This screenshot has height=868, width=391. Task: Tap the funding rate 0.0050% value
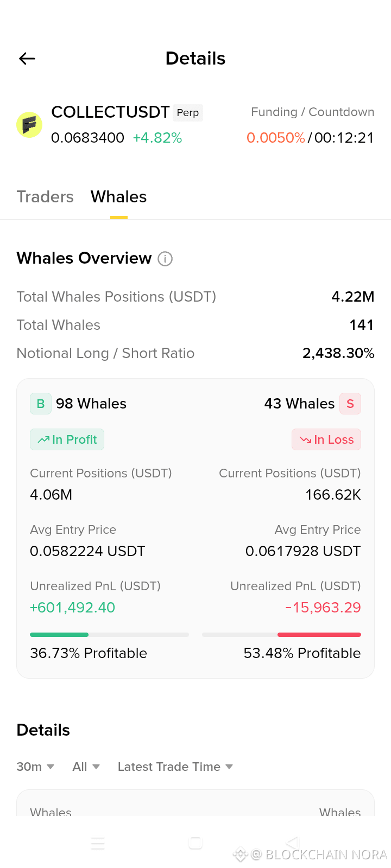(x=276, y=138)
